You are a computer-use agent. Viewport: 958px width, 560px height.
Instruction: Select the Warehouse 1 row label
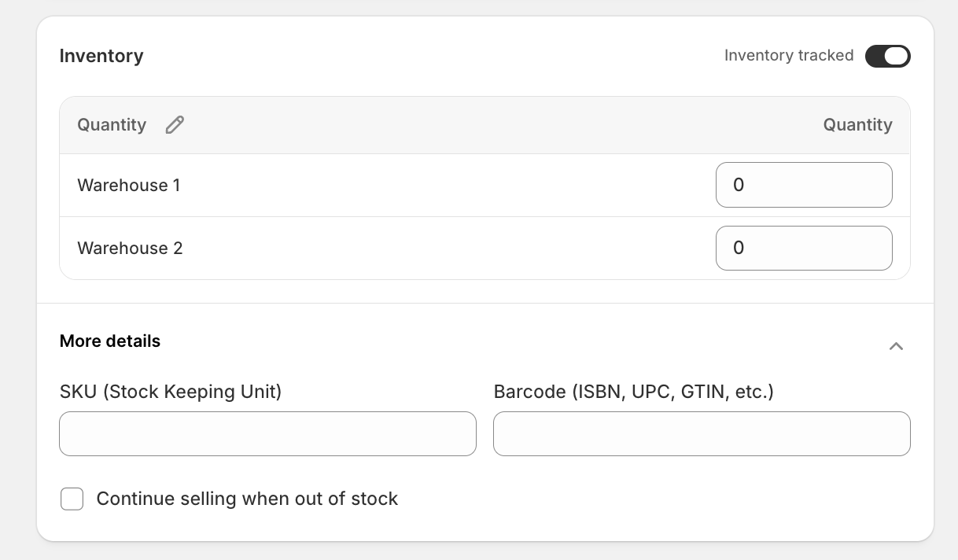click(128, 185)
